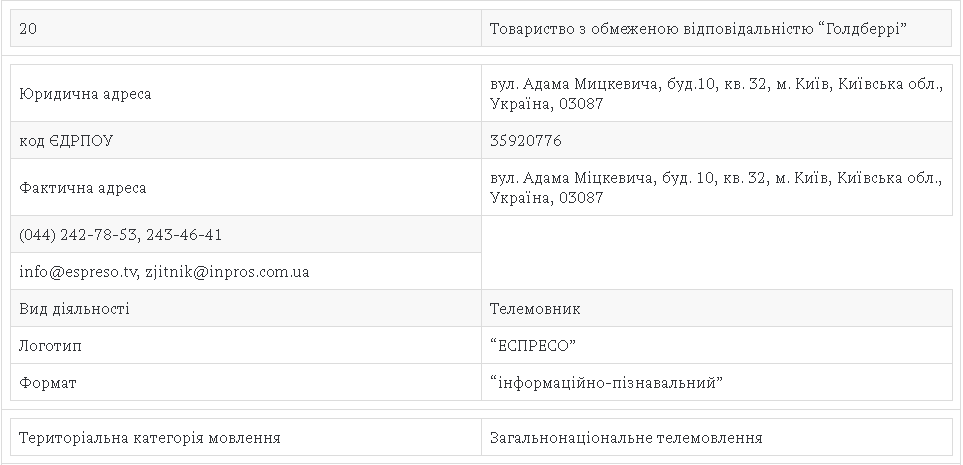Click the second phone number 243-46-41
Screen dimensions: 963x465
pos(184,235)
